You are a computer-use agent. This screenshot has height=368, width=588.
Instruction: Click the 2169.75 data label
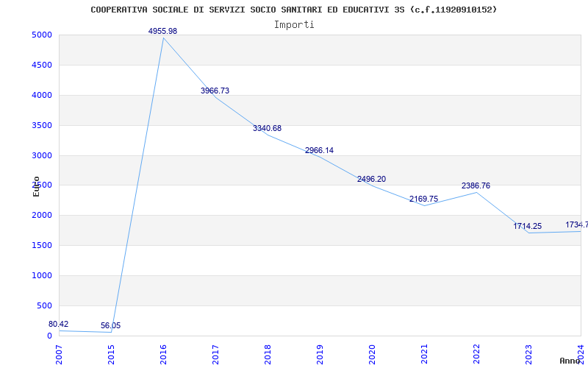423,199
